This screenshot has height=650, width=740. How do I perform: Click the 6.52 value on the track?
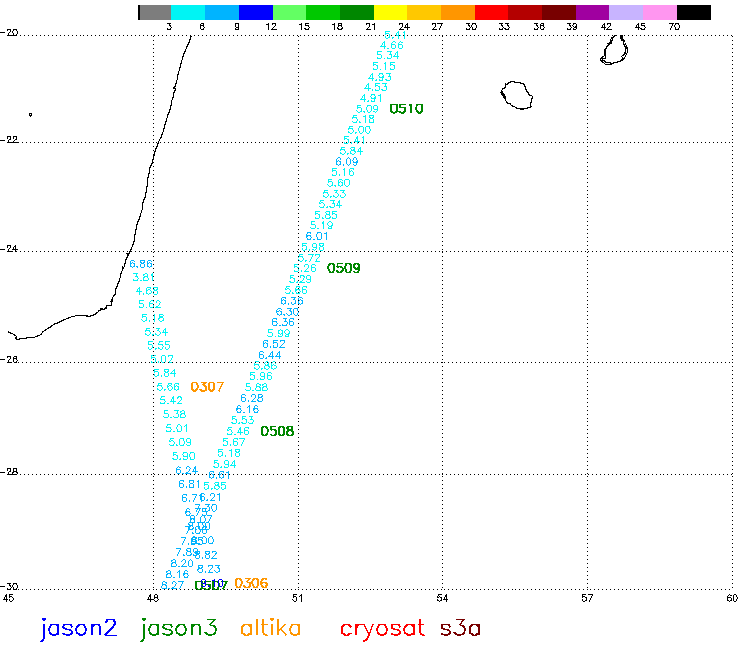(274, 344)
